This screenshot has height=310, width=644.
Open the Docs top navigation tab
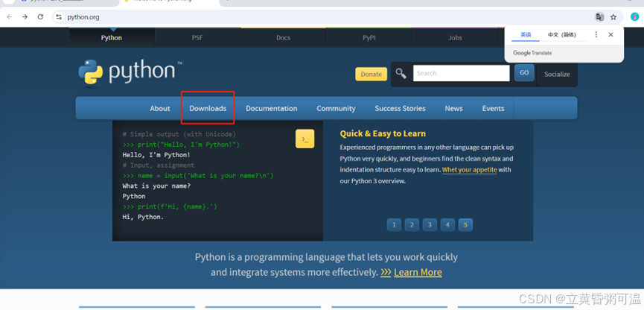click(x=284, y=38)
